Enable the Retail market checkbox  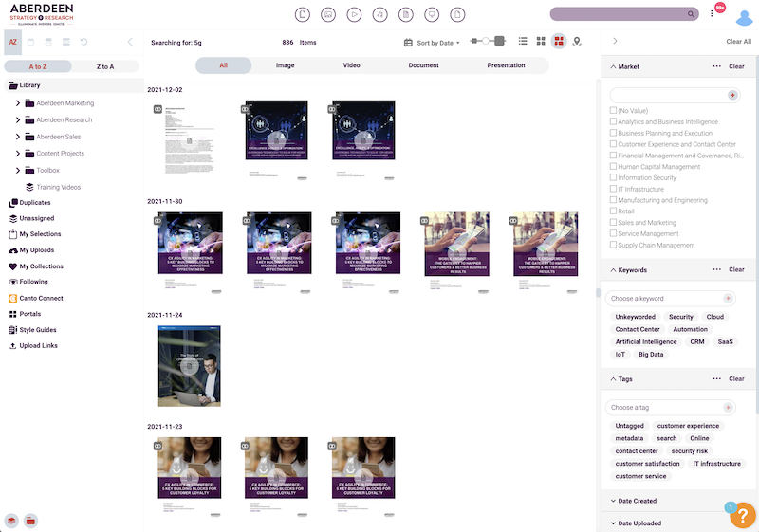pyautogui.click(x=614, y=211)
